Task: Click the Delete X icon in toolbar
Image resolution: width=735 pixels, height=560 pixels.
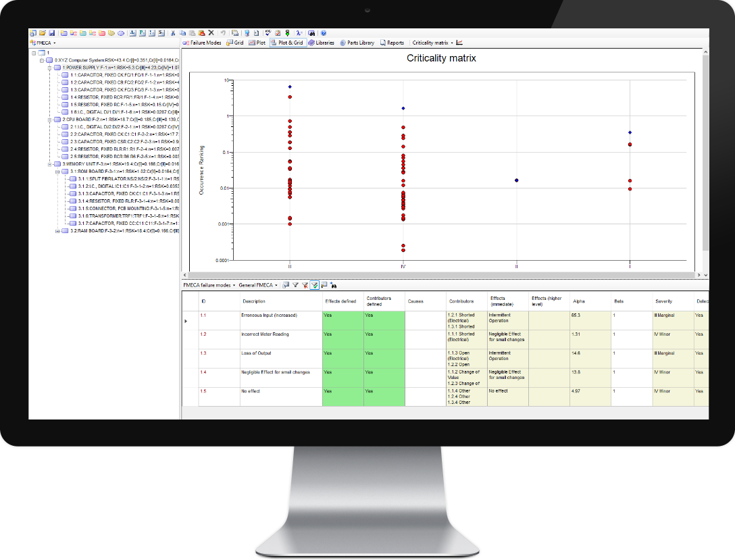Action: [211, 32]
